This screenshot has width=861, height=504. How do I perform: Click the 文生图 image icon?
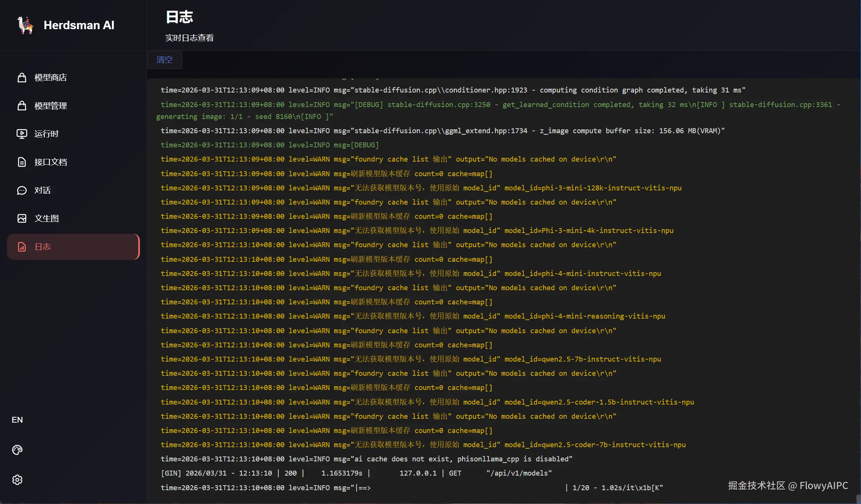coord(22,218)
